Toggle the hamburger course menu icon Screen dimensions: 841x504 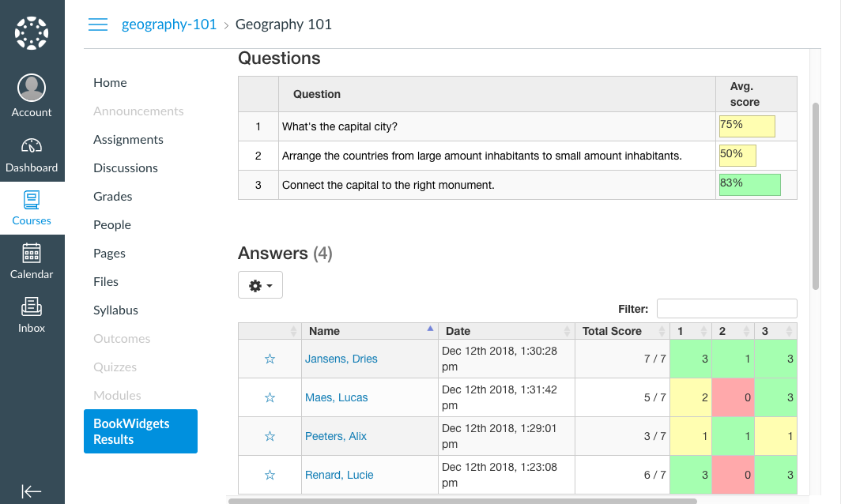point(98,24)
